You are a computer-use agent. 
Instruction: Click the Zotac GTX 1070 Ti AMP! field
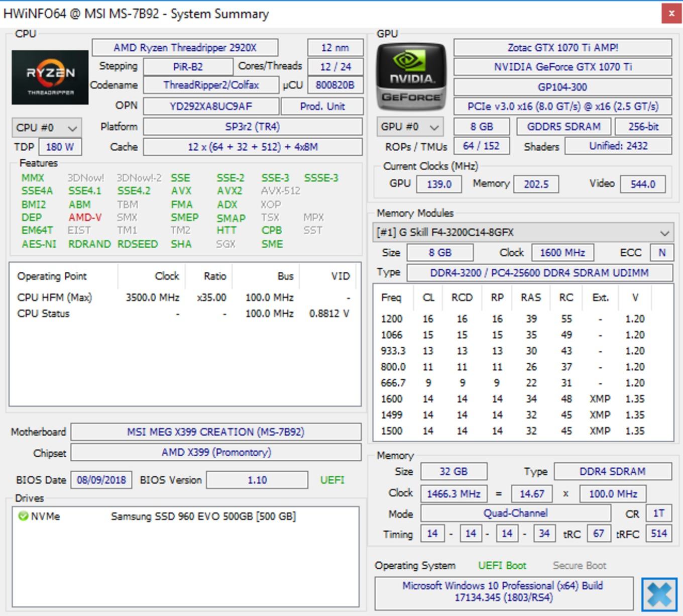pos(562,48)
